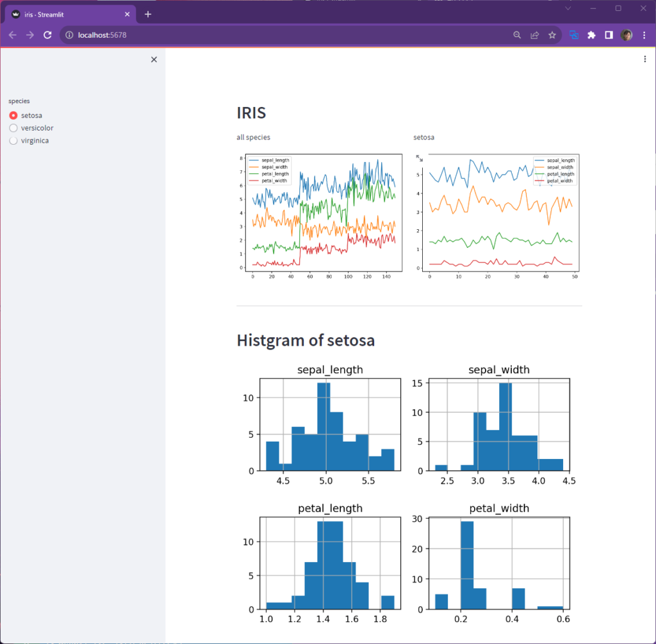Click the 'Histgram of setosa' heading

306,341
